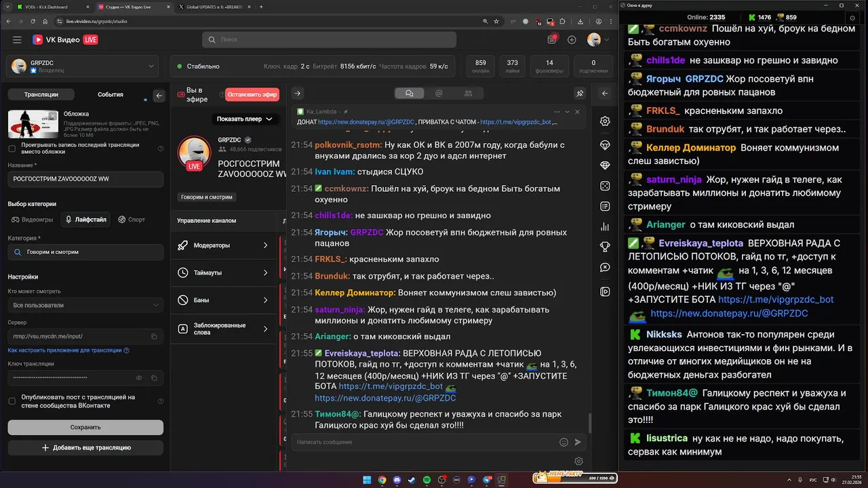Click the trophy icon in right toolbar
The height and width of the screenshot is (488, 868).
coord(605,247)
